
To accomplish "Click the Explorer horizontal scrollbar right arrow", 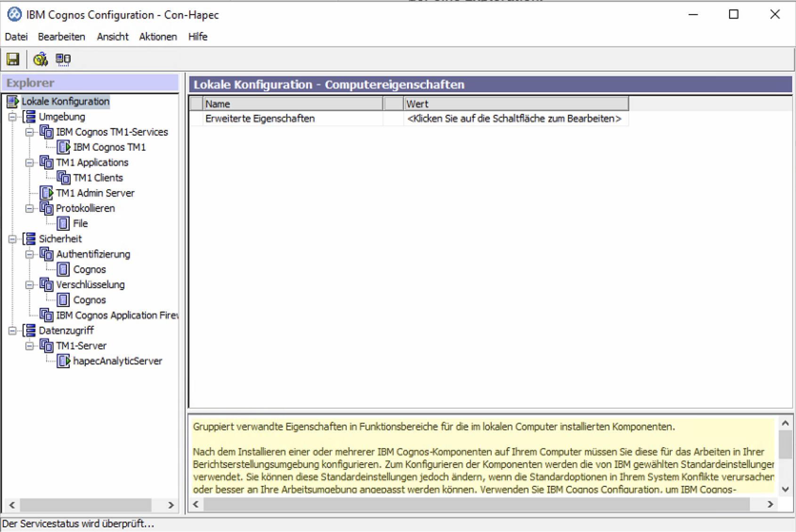I will coord(171,505).
